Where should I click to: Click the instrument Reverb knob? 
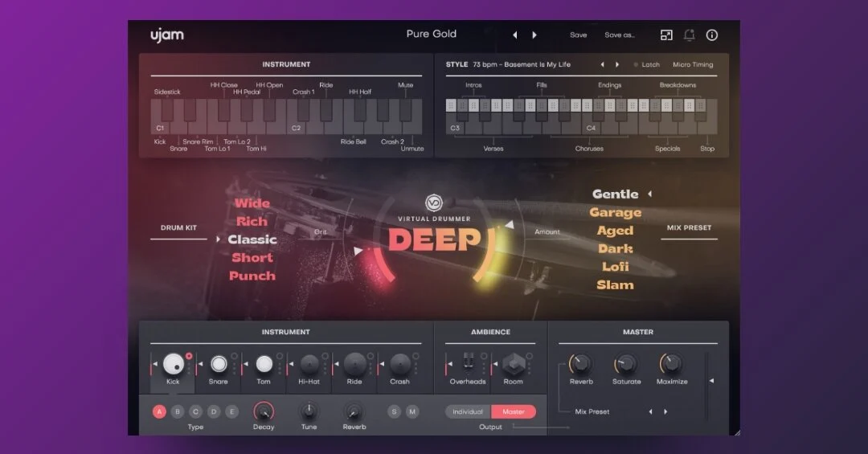point(354,411)
